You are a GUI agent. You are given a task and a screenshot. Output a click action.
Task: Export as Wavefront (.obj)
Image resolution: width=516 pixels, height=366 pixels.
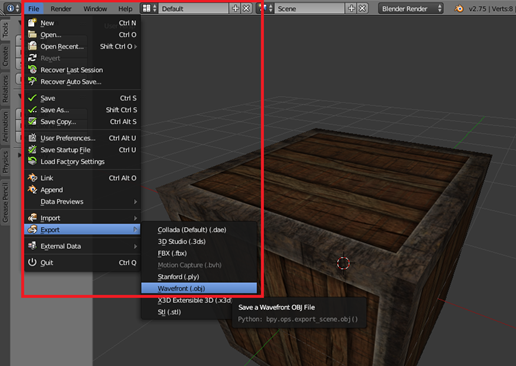pyautogui.click(x=199, y=288)
